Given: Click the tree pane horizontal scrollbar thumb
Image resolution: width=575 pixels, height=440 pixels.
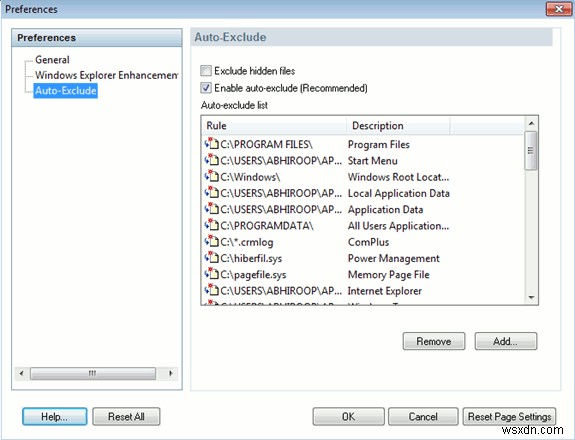Looking at the screenshot, I should click(93, 373).
